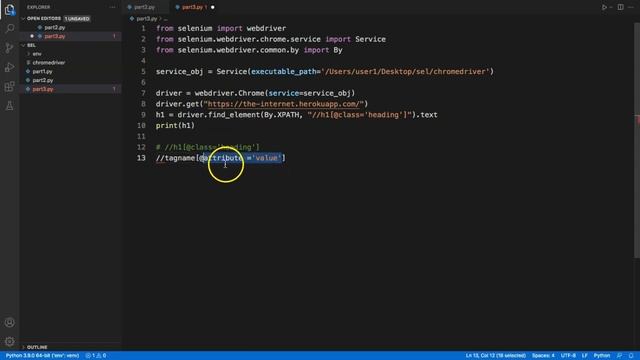Open part1.py in the file tree
Viewport: 640px width, 360px height.
point(42,71)
